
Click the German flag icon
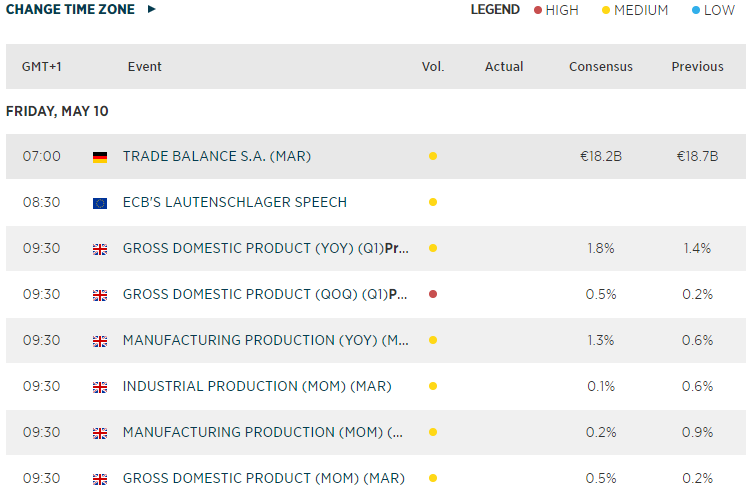[100, 157]
